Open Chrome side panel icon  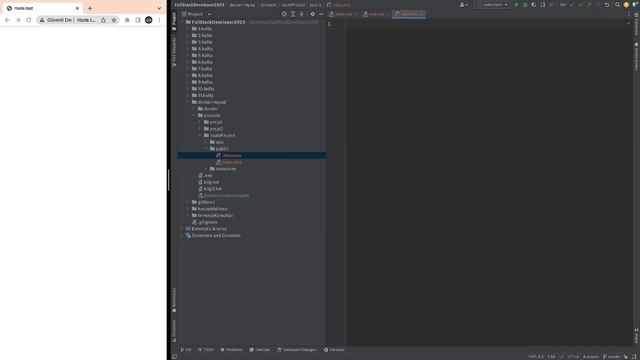tap(138, 20)
